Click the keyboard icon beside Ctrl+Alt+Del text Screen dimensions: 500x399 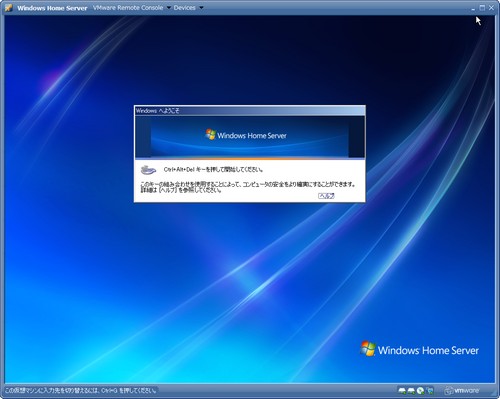(x=148, y=170)
